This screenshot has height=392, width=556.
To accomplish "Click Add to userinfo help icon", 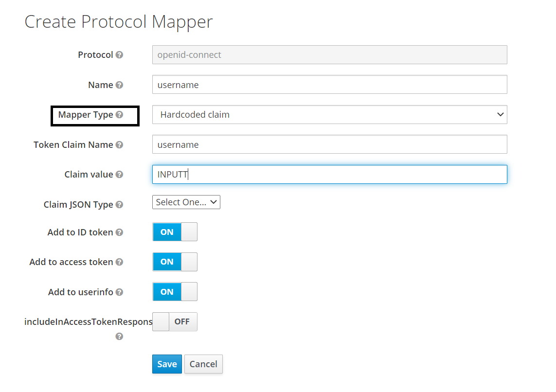I will [119, 292].
